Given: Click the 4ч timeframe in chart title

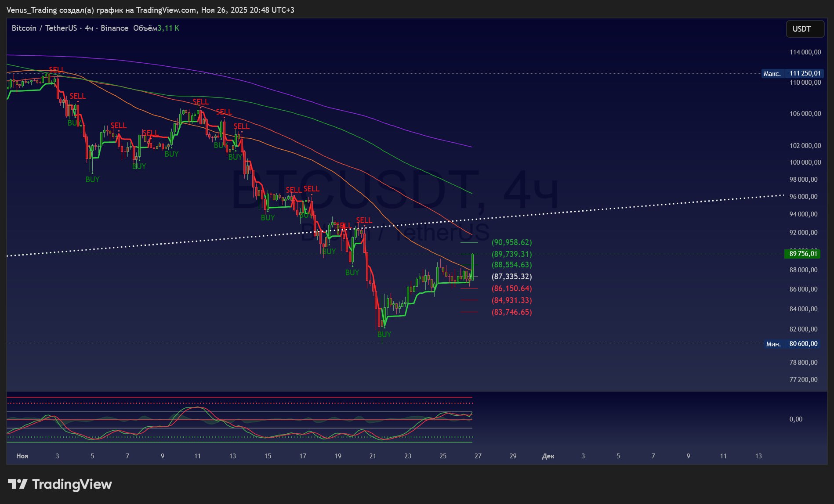Looking at the screenshot, I should (89, 28).
